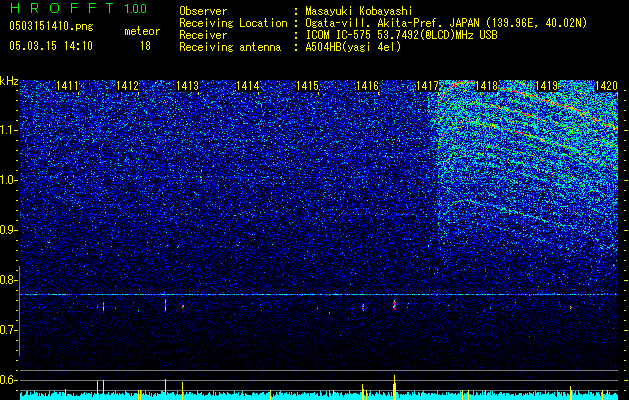This screenshot has width=629, height=400.
Task: Click the 1419 time marker
Action: pyautogui.click(x=547, y=86)
